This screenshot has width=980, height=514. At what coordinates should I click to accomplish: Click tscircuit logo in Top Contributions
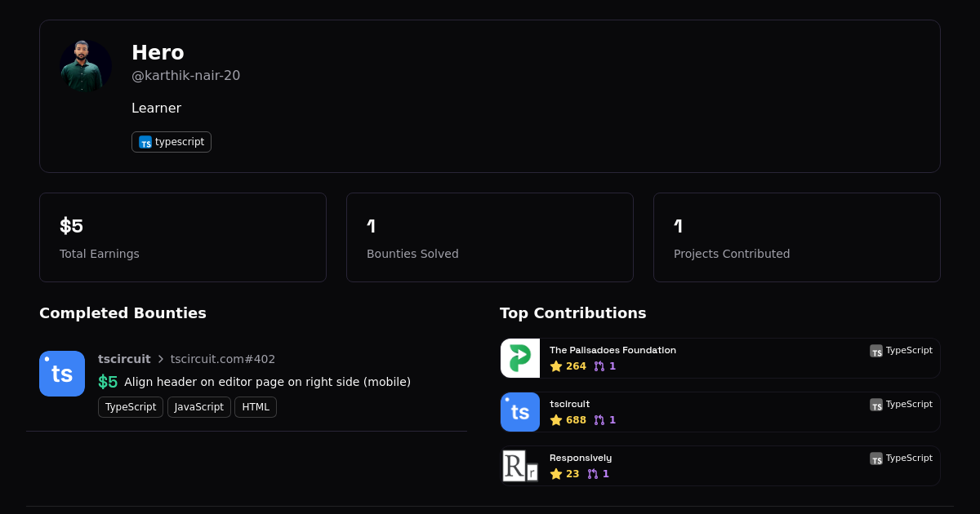click(520, 412)
